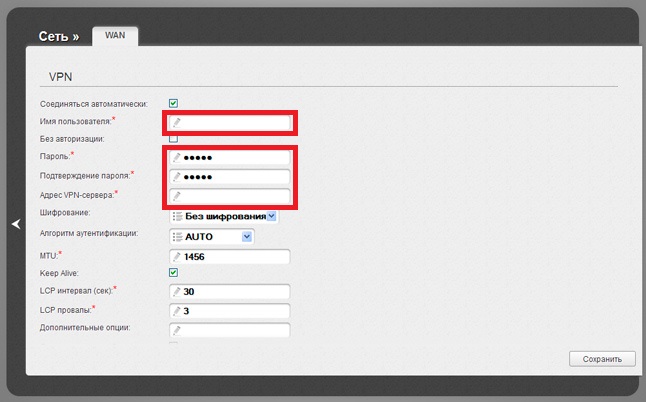Toggle the Keep Alive checkbox
646x402 pixels.
coord(173,272)
